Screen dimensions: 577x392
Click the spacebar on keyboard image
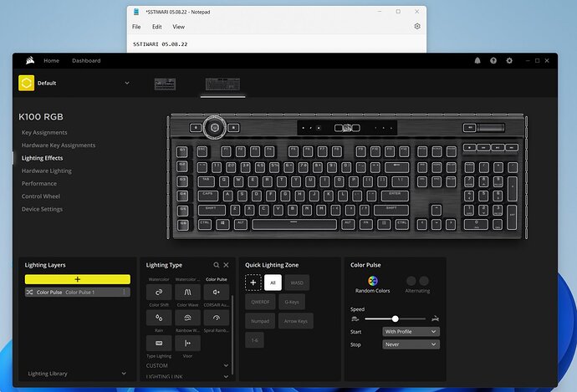[x=294, y=224]
